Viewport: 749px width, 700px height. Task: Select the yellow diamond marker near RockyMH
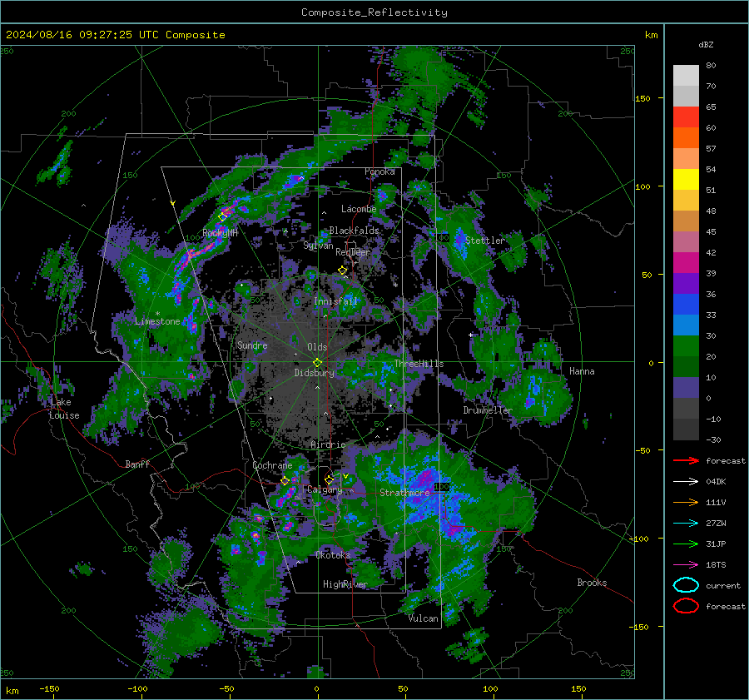pos(222,217)
